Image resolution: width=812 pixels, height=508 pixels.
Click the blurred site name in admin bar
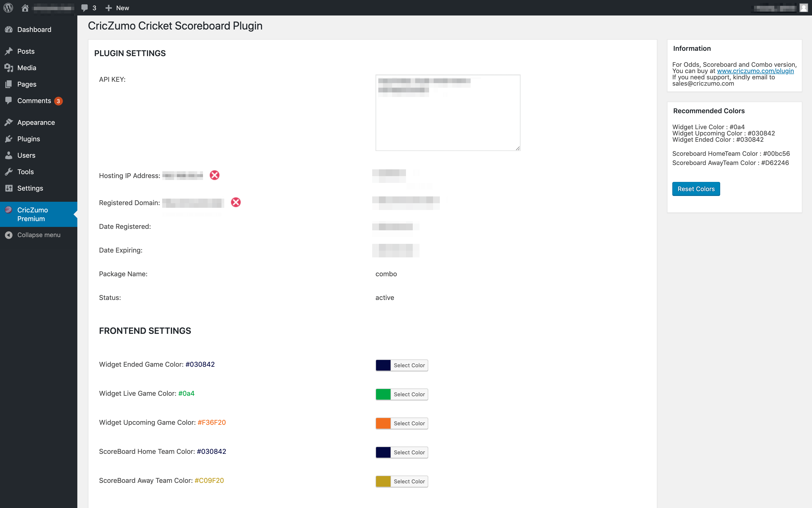point(54,8)
